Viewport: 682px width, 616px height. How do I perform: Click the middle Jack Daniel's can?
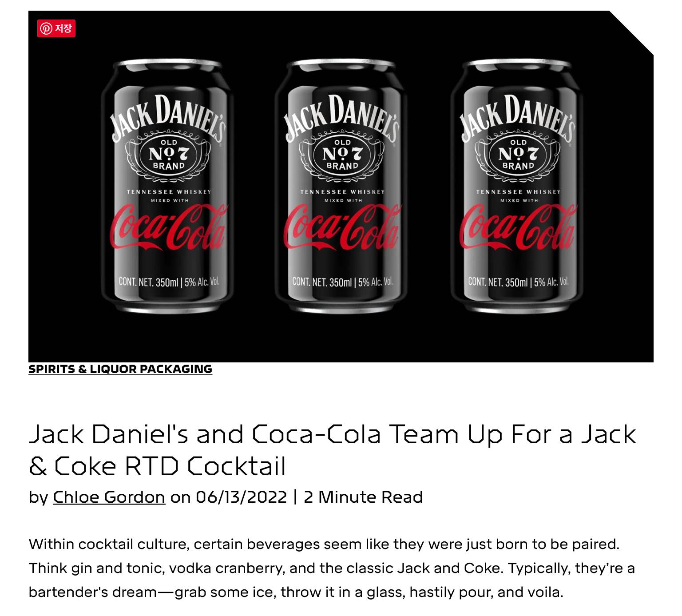341,186
